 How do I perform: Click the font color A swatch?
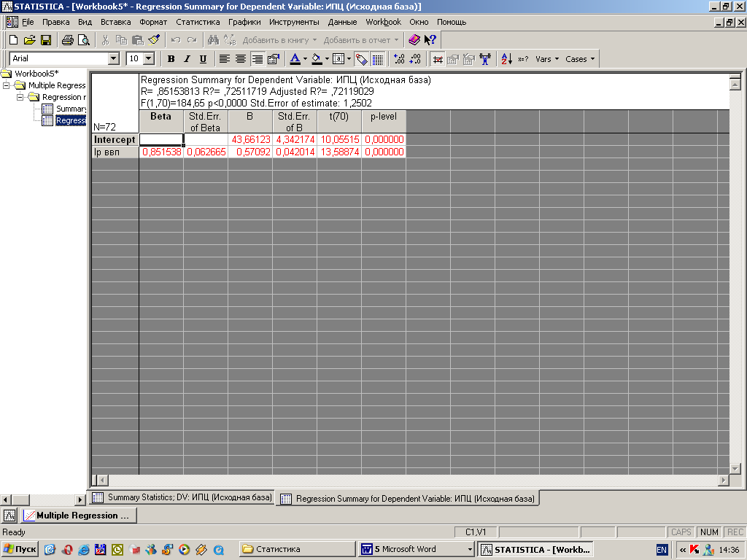coord(294,59)
